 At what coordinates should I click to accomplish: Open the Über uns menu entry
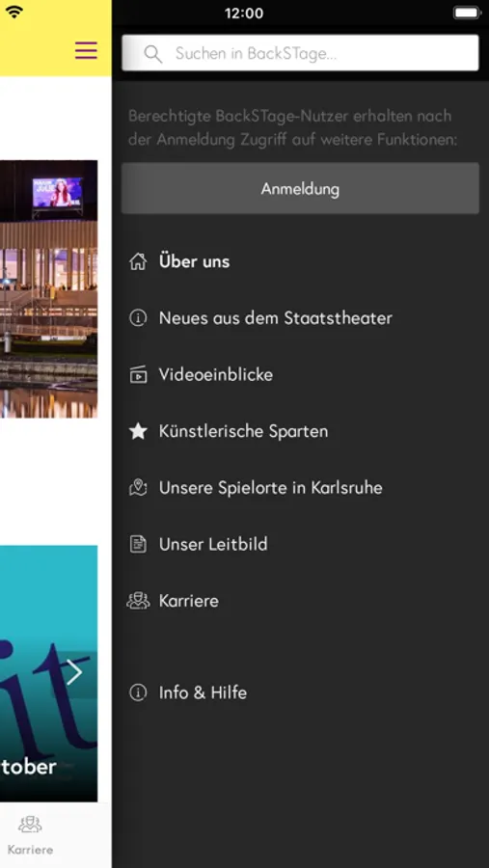click(x=195, y=261)
